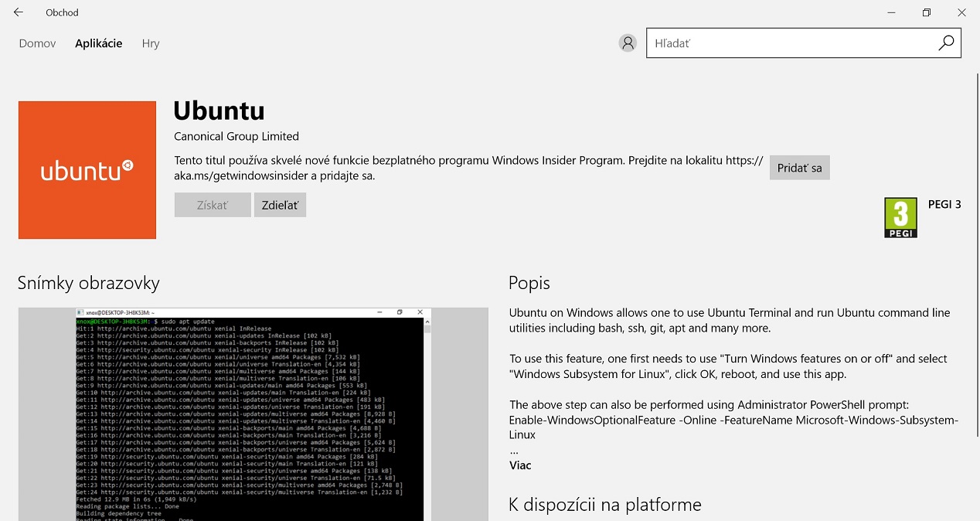Go back with the arrow icon
This screenshot has width=980, height=521.
click(19, 12)
